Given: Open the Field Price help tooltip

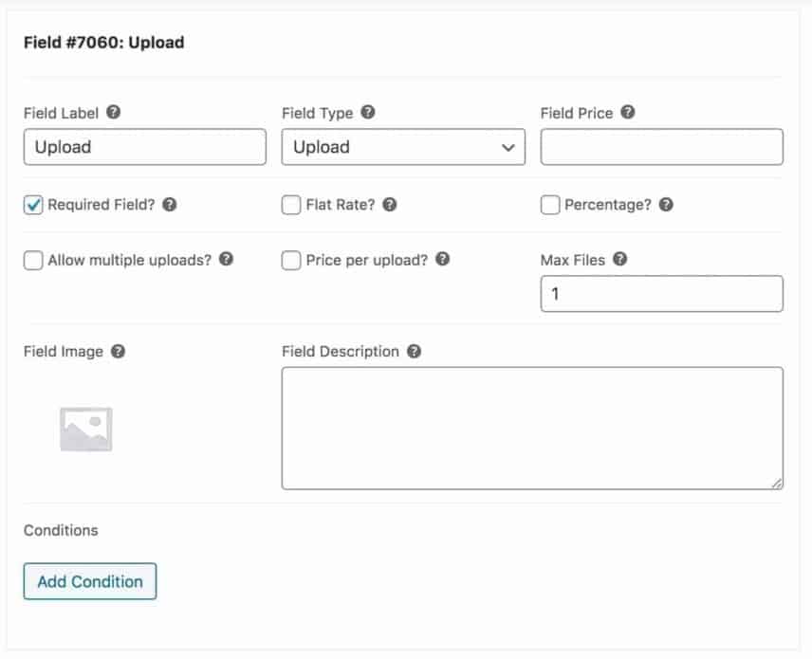Looking at the screenshot, I should click(x=627, y=112).
